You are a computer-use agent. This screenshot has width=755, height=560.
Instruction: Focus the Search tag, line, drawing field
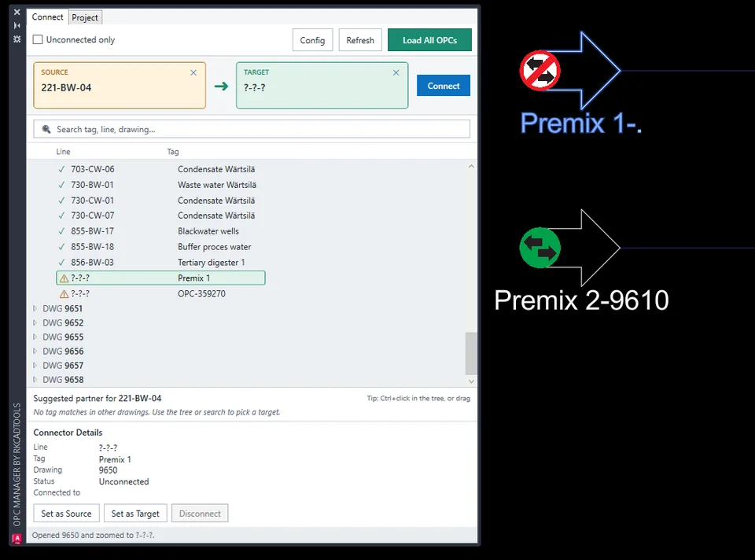point(252,129)
